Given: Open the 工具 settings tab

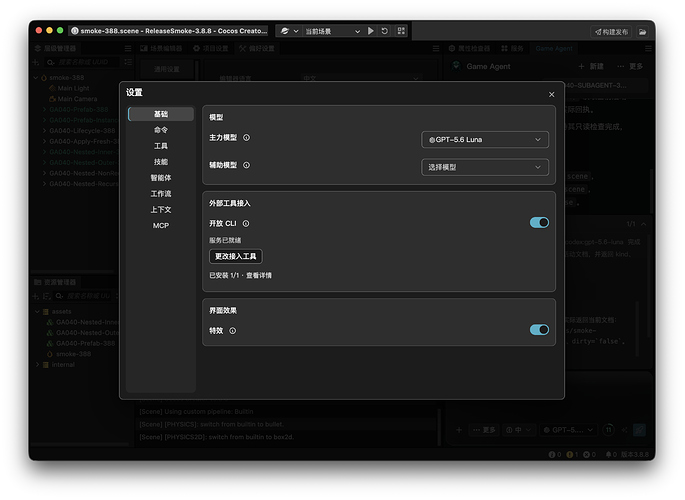Looking at the screenshot, I should pyautogui.click(x=161, y=146).
